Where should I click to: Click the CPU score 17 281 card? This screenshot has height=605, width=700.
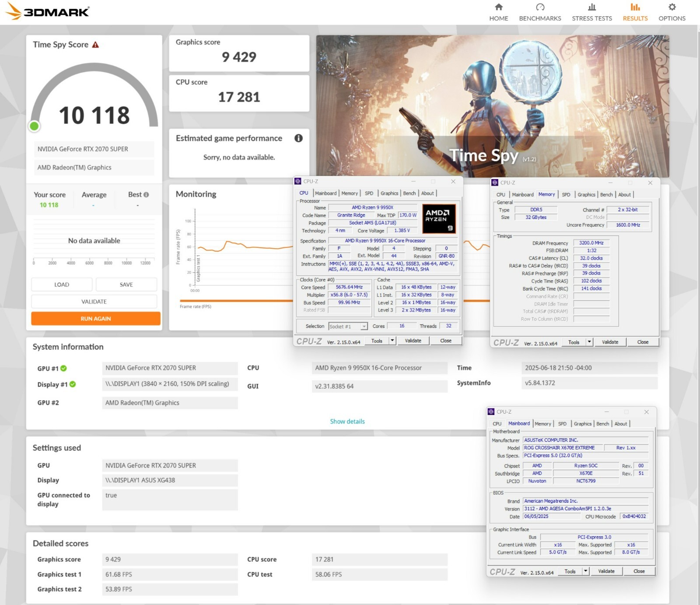tap(239, 93)
